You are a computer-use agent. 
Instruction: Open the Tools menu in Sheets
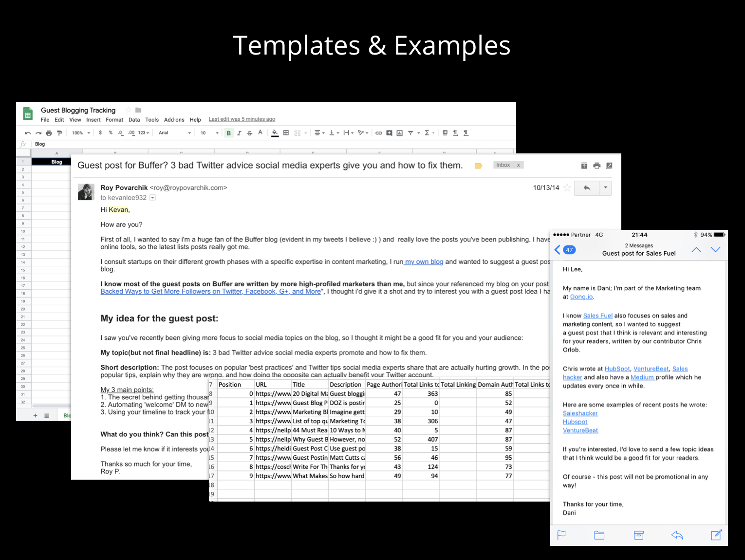pyautogui.click(x=152, y=120)
